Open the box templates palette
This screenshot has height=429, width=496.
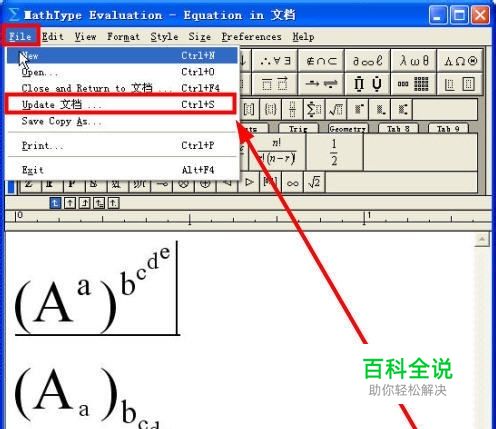click(460, 84)
